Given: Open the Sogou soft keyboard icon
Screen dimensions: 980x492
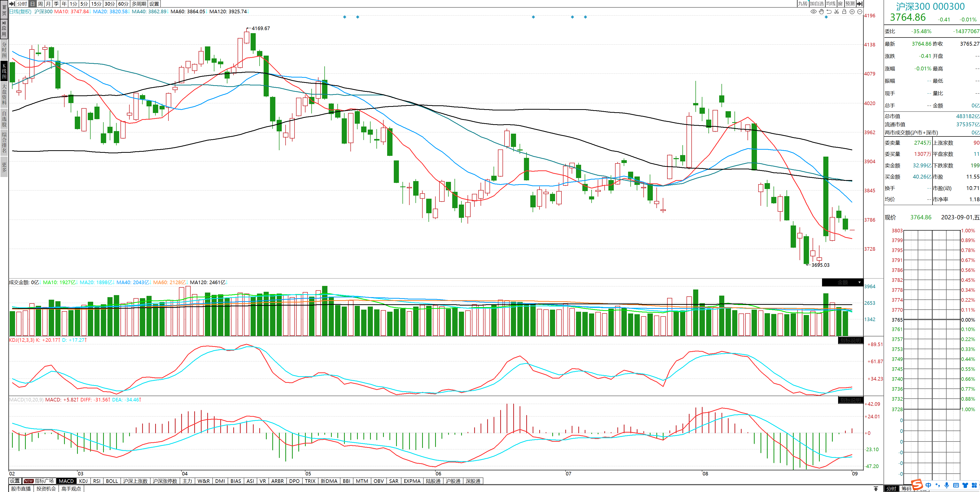Looking at the screenshot, I should [956, 485].
